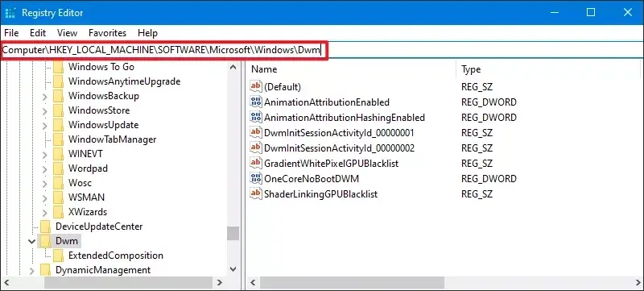The height and width of the screenshot is (291, 644).
Task: Click the DeviceUpdateCenter folder icon
Action: [45, 226]
